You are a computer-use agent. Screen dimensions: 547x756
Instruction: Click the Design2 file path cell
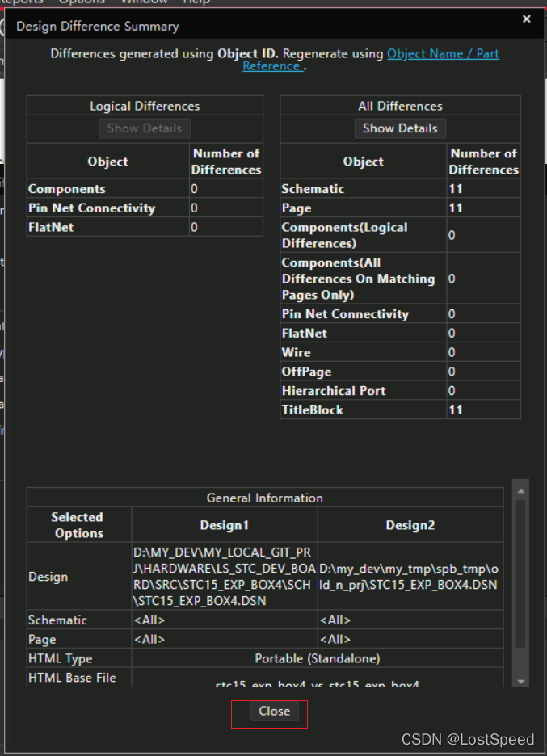coord(410,577)
